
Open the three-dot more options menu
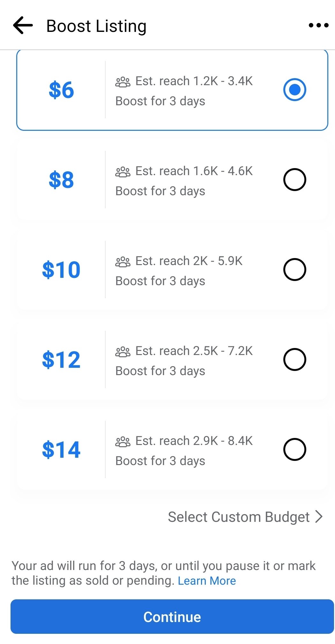318,26
